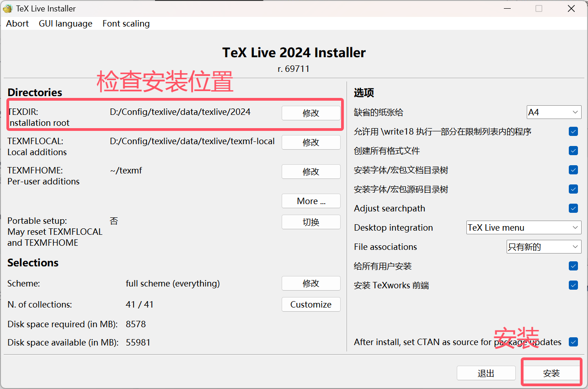
Task: Toggle the \write18 restricted programs checkbox
Action: pos(573,131)
